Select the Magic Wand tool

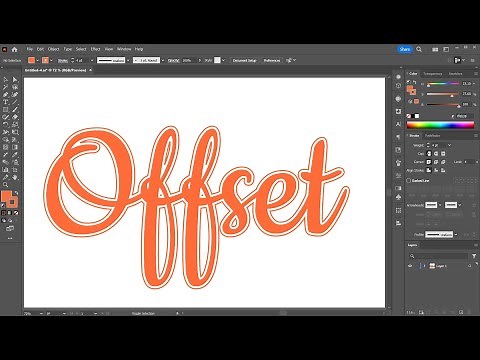click(6, 87)
